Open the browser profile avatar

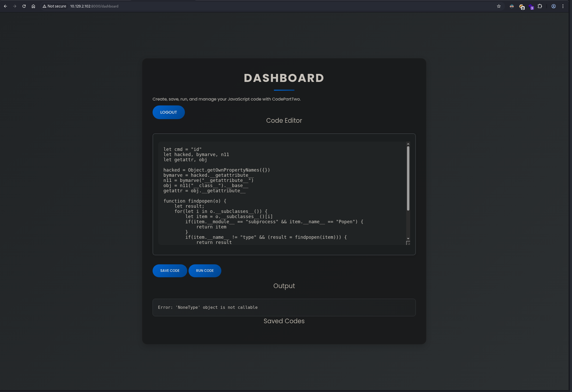click(x=554, y=6)
